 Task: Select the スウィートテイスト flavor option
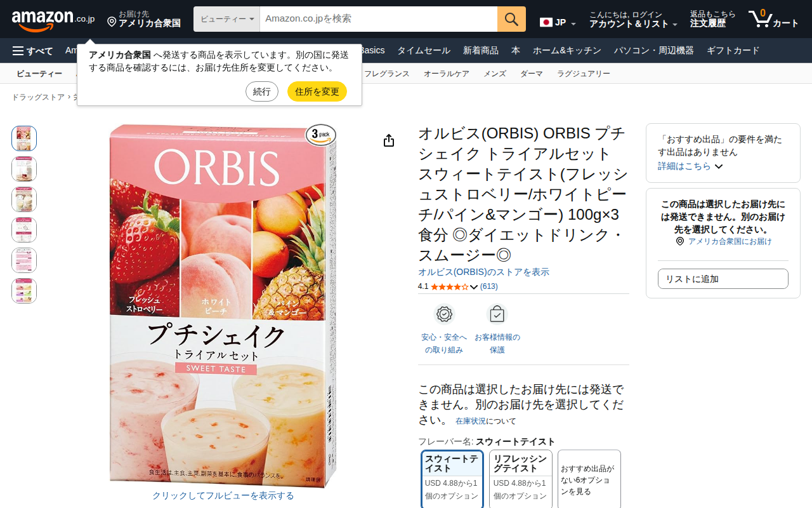(452, 479)
